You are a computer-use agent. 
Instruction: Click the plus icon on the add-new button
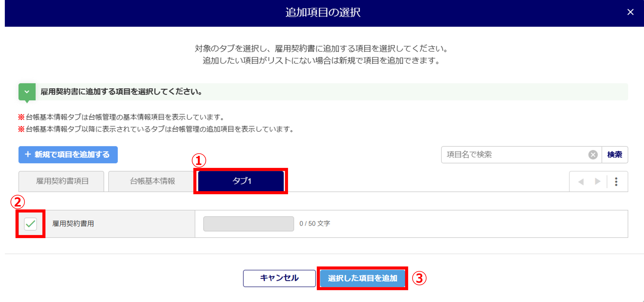click(x=28, y=154)
